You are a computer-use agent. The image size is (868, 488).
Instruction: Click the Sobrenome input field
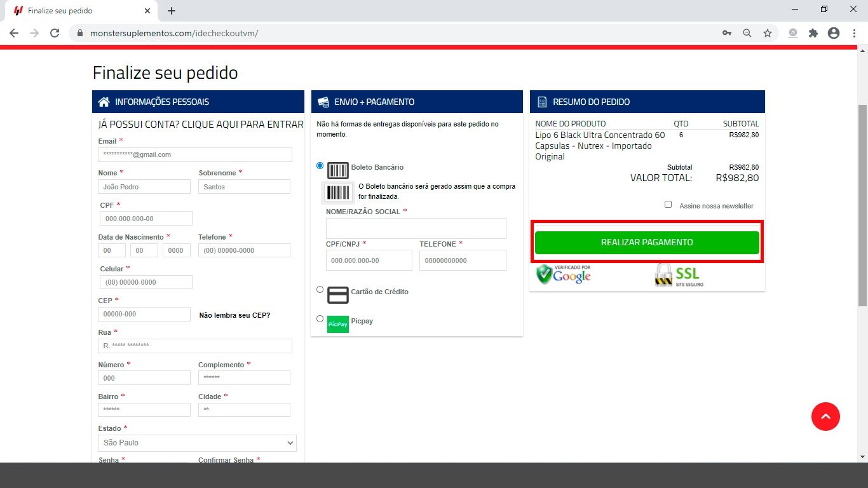[x=244, y=187]
